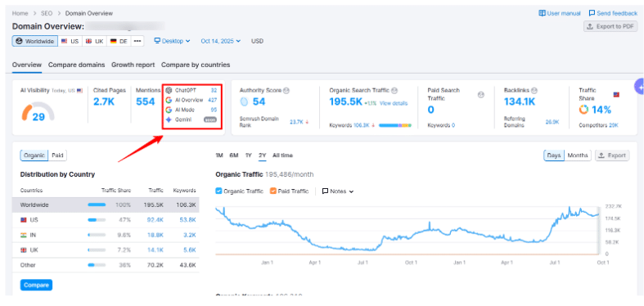Click the Send feedback chat icon
Screen dimensions: 644x306
592,13
